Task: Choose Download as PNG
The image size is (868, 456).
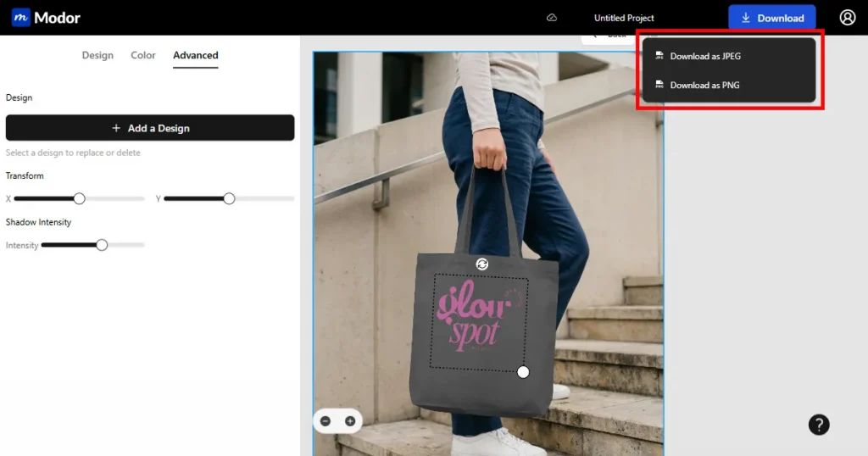Action: pos(728,86)
